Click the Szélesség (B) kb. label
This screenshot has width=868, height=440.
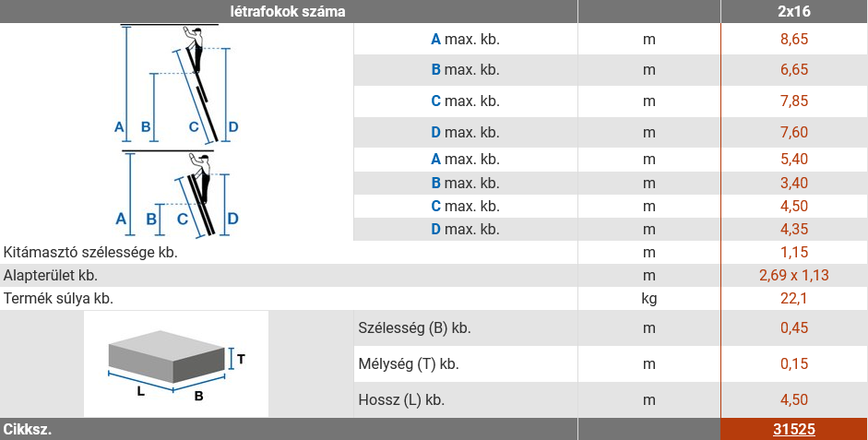(414, 327)
